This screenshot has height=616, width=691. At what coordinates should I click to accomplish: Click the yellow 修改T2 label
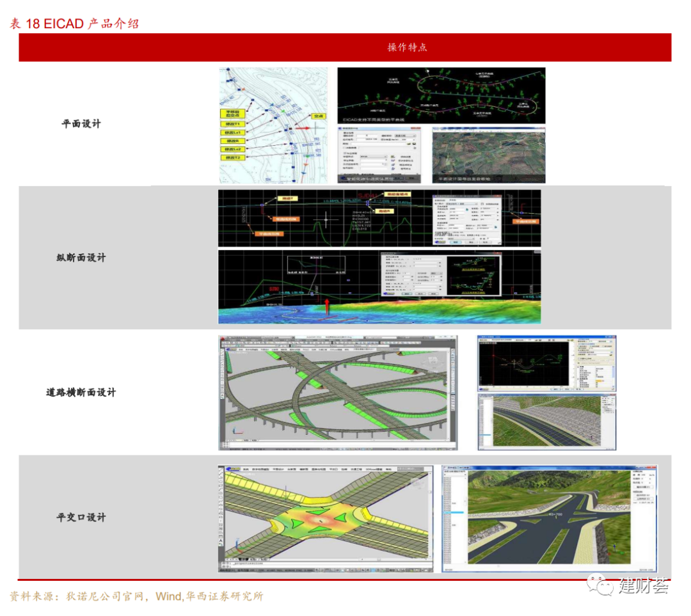[x=232, y=158]
